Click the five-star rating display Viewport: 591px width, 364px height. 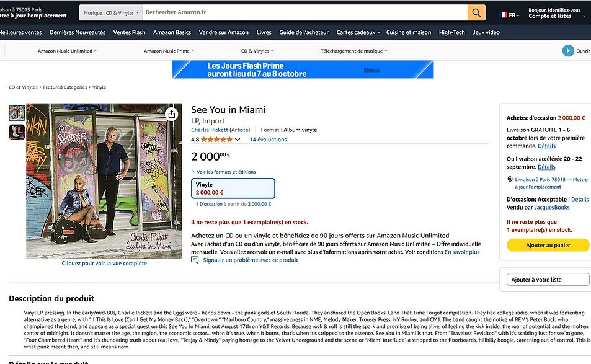216,140
